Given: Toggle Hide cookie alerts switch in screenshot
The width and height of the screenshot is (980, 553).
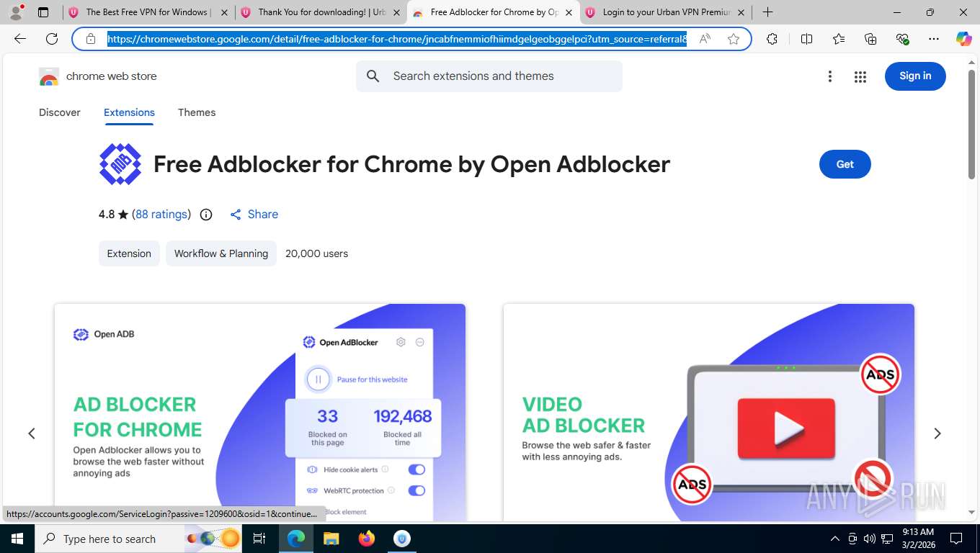Looking at the screenshot, I should click(x=416, y=469).
